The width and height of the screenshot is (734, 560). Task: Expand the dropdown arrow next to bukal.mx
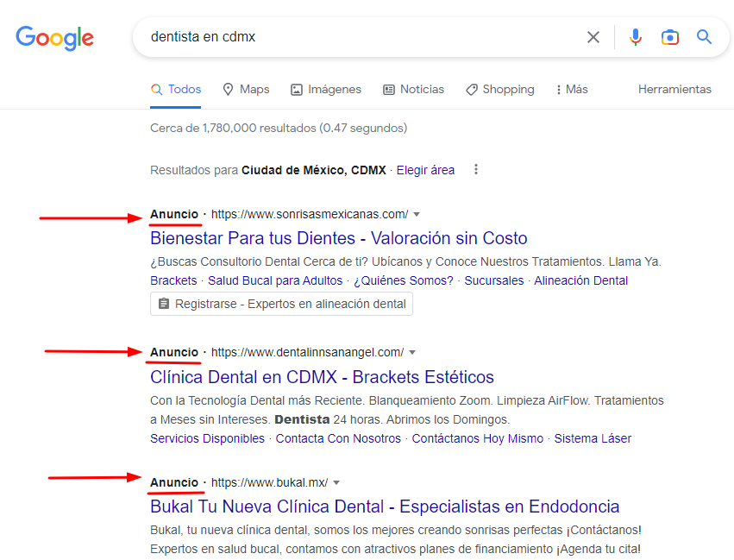(336, 482)
